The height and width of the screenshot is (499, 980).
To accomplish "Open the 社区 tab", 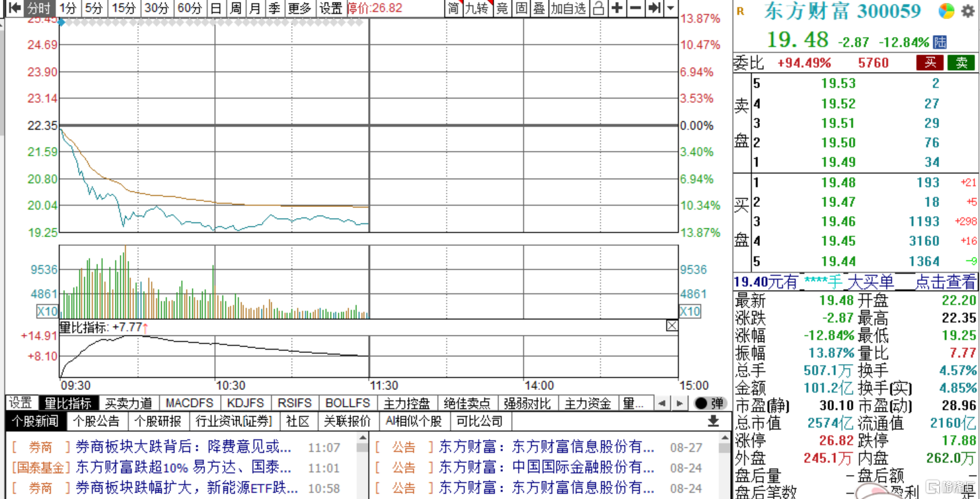I will tap(298, 421).
